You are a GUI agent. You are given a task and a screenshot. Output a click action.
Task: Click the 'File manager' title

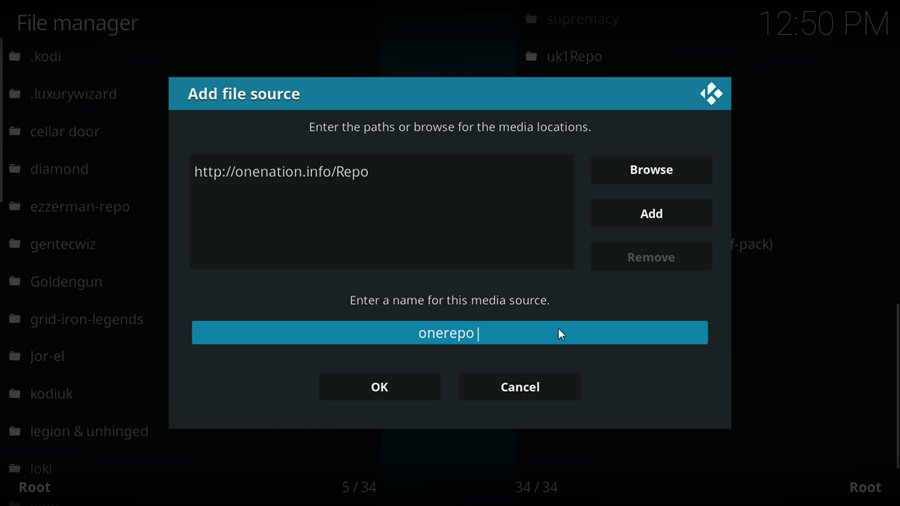(x=77, y=23)
